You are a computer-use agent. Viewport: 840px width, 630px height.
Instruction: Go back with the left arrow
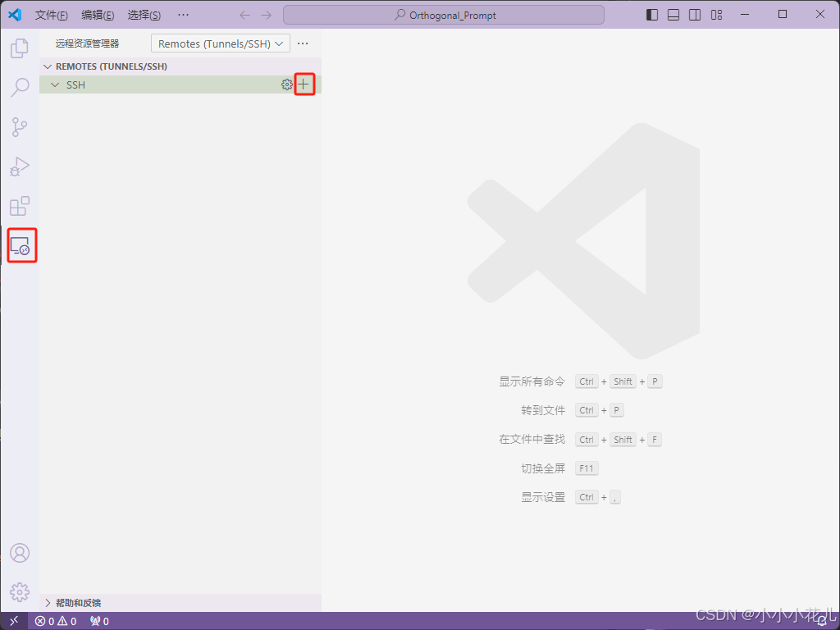[x=244, y=15]
